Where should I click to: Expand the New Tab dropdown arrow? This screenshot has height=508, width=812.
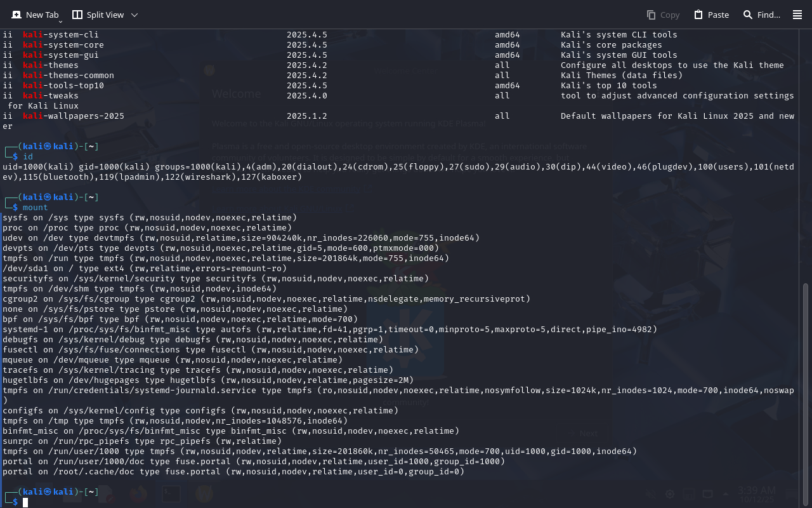pos(61,22)
